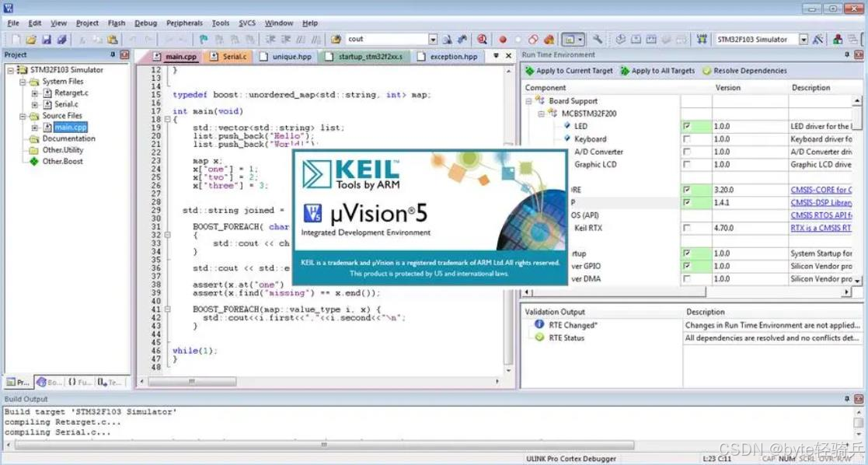The image size is (868, 465).
Task: Expand the Retarget.c file node
Action: 35,93
